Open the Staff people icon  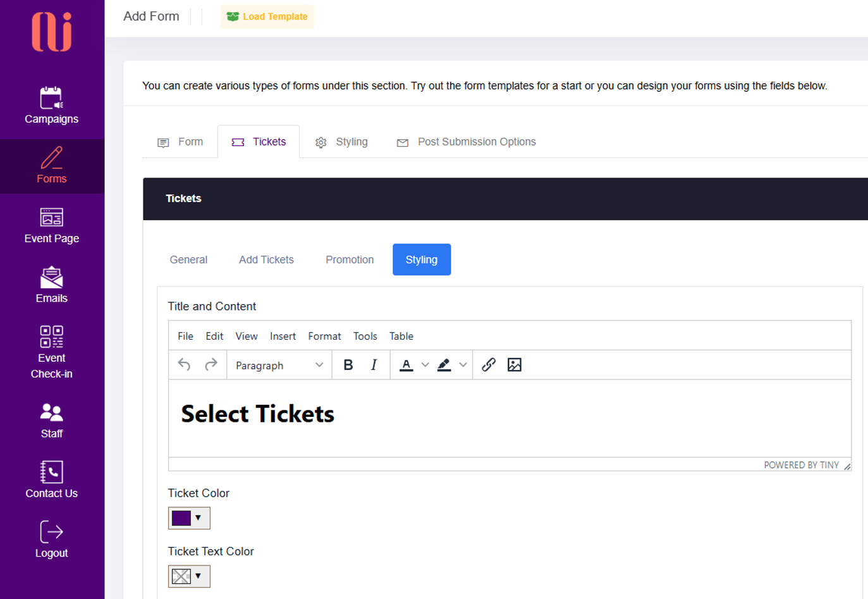pyautogui.click(x=51, y=412)
